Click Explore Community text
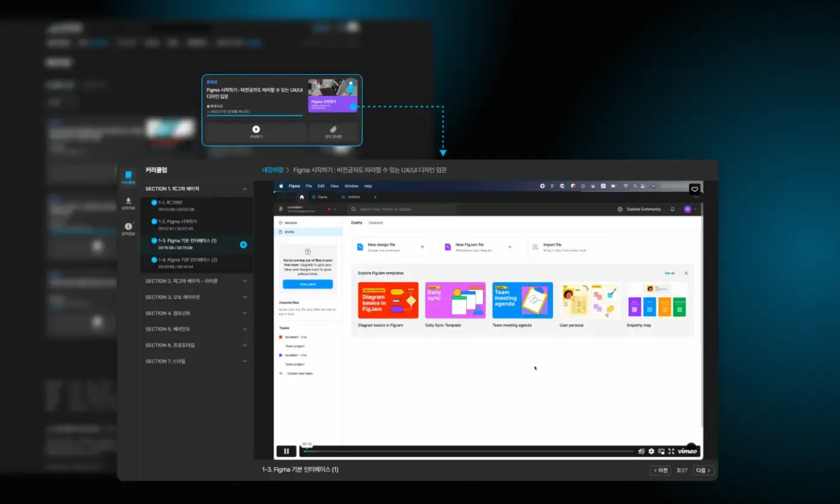Screen dimensions: 840x504 pos(644,209)
